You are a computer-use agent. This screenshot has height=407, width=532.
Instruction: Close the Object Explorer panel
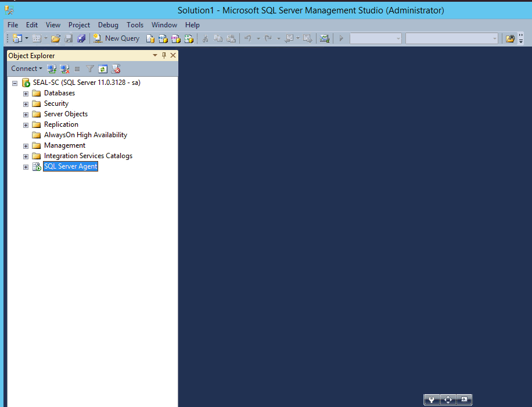point(173,55)
